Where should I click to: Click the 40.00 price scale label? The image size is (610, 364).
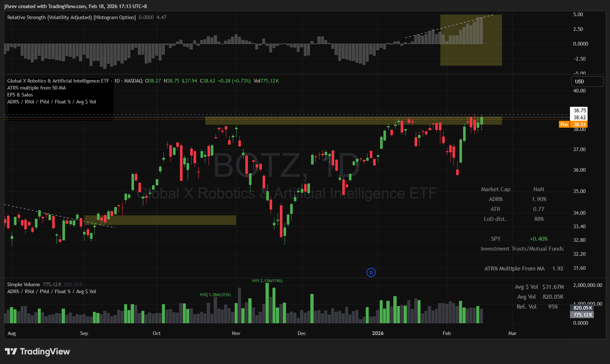pos(580,91)
